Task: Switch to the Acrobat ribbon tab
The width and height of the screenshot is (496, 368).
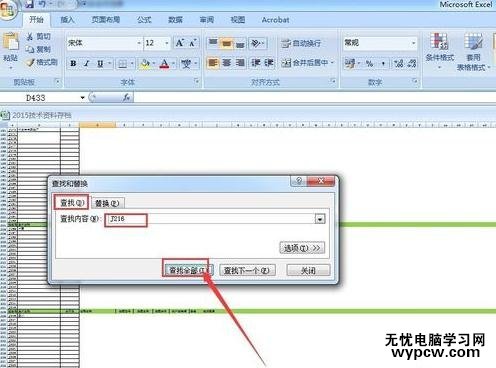Action: 275,20
